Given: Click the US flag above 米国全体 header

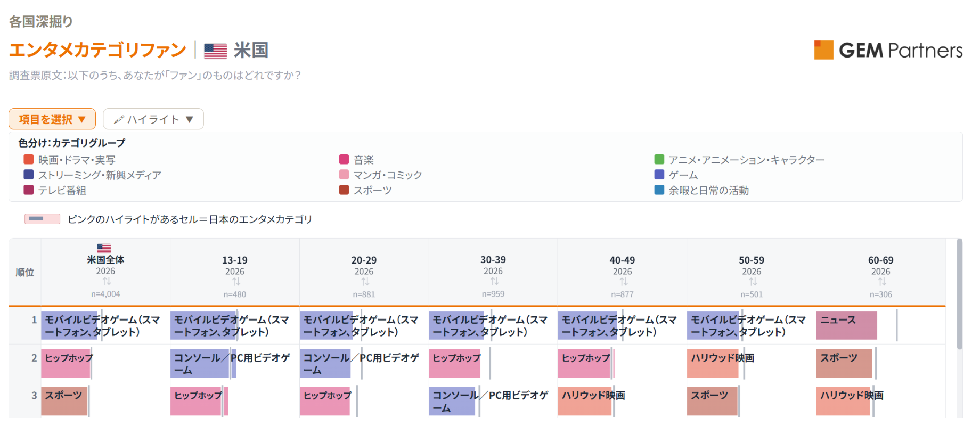Looking at the screenshot, I should point(104,248).
